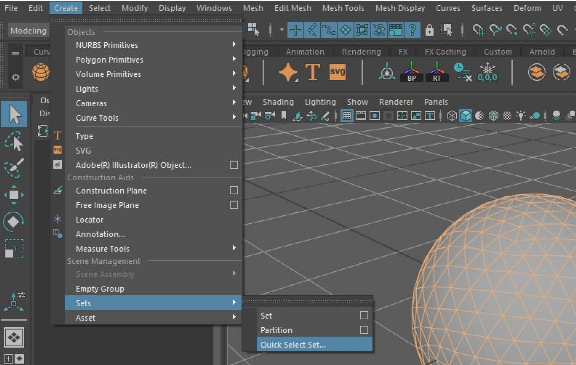
Task: Open option box next to Set
Action: tap(364, 315)
